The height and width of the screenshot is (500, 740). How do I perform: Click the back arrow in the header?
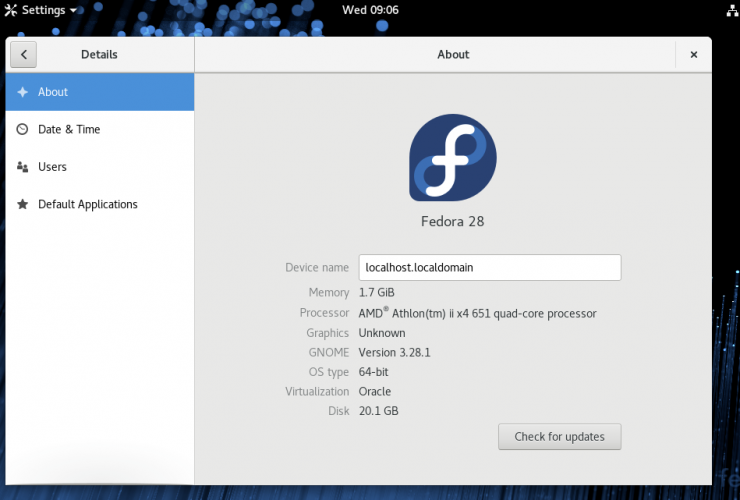23,55
